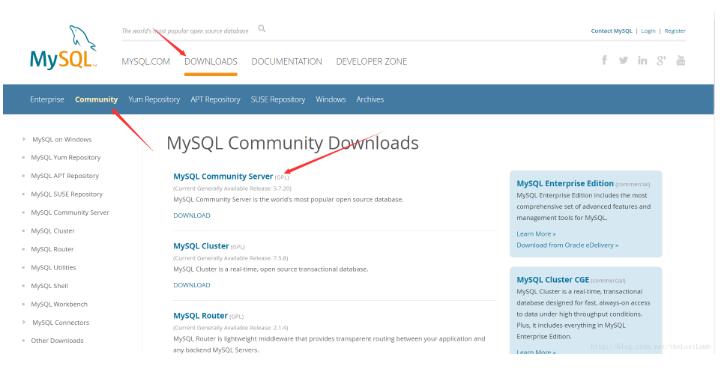Open the MySQL Twitter icon

[x=623, y=60]
